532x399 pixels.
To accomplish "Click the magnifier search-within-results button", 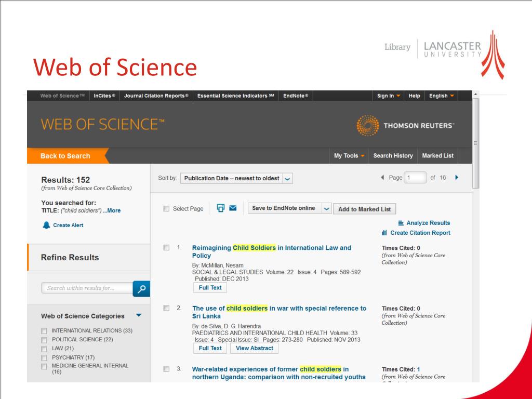I will pyautogui.click(x=141, y=288).
